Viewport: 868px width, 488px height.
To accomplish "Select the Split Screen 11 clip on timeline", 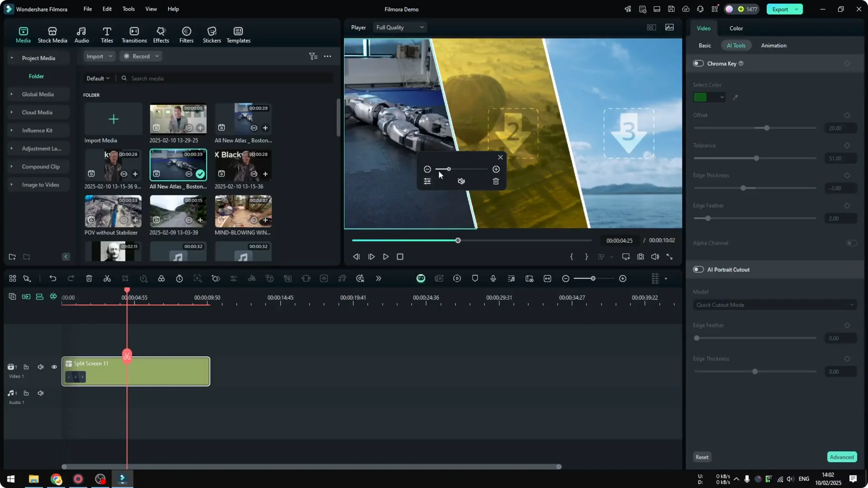I will coord(136,371).
